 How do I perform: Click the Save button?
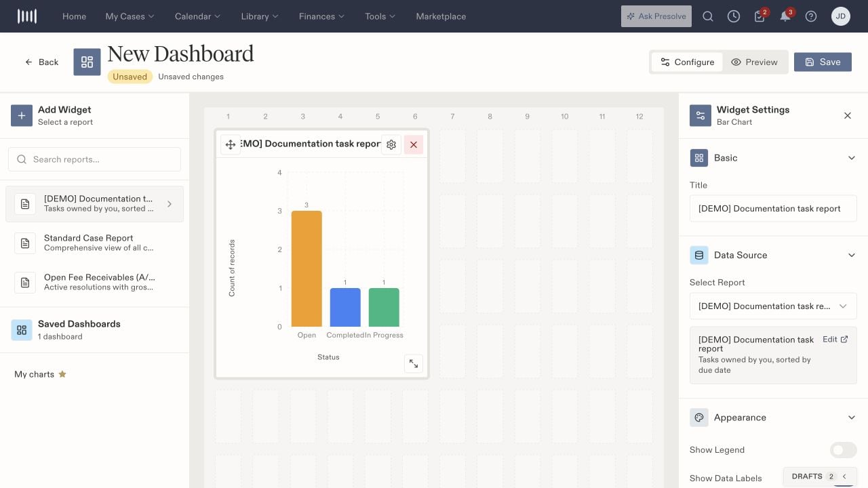[x=823, y=62]
